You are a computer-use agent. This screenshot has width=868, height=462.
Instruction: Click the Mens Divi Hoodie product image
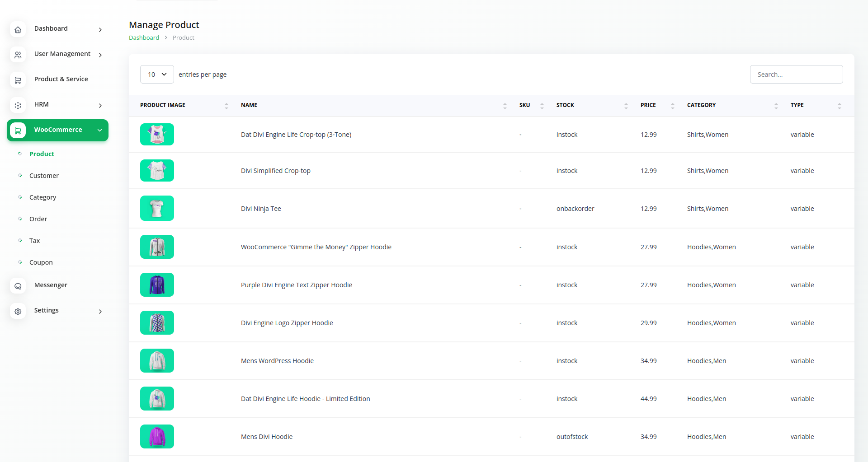tap(157, 437)
